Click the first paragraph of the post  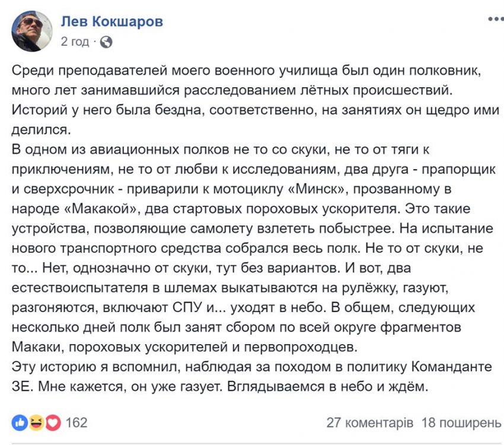[256, 100]
